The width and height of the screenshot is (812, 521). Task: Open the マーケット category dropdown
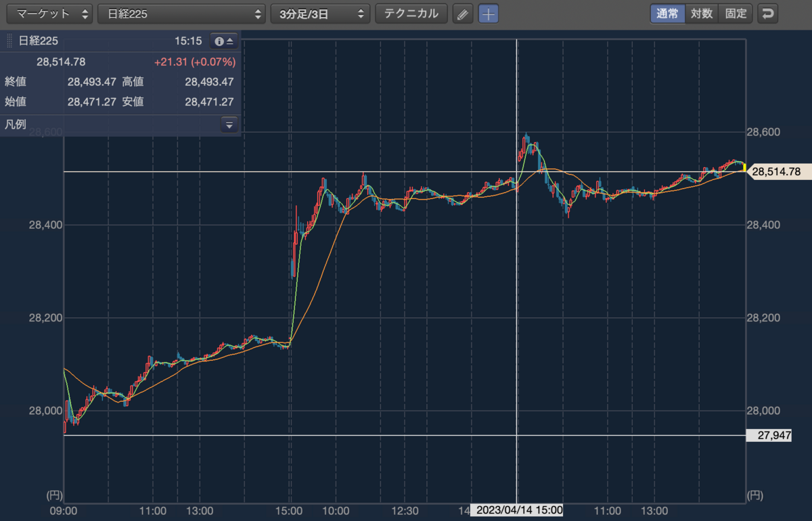click(49, 14)
